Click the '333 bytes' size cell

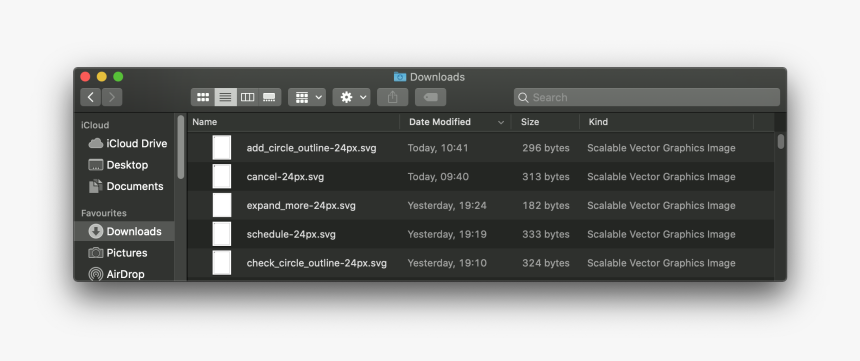545,234
